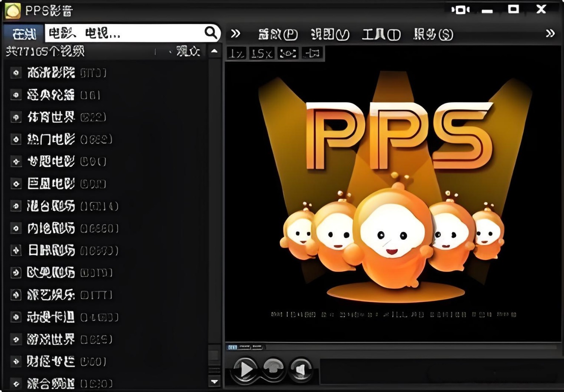Viewport: 564px width, 392px height.
Task: Select the 港台剧场 row text
Action: click(51, 206)
